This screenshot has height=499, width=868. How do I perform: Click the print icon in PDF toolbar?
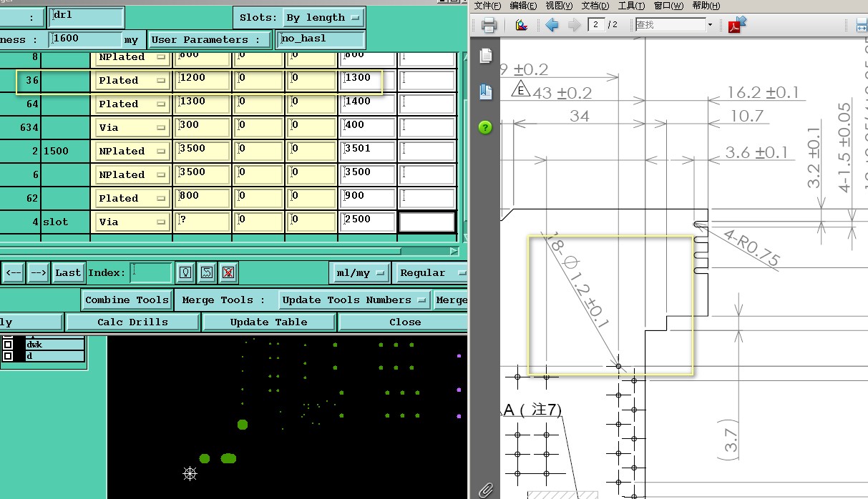[x=489, y=26]
